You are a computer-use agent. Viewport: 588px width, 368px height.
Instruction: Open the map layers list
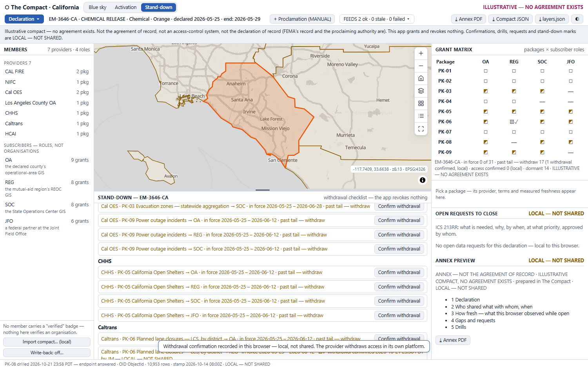pos(421,91)
